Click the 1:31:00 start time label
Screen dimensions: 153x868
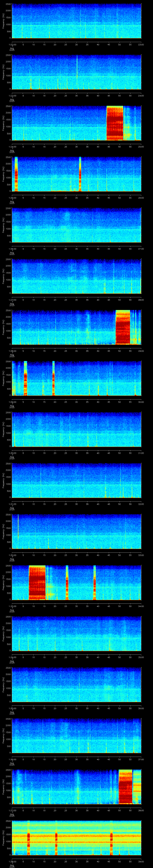(12, 504)
